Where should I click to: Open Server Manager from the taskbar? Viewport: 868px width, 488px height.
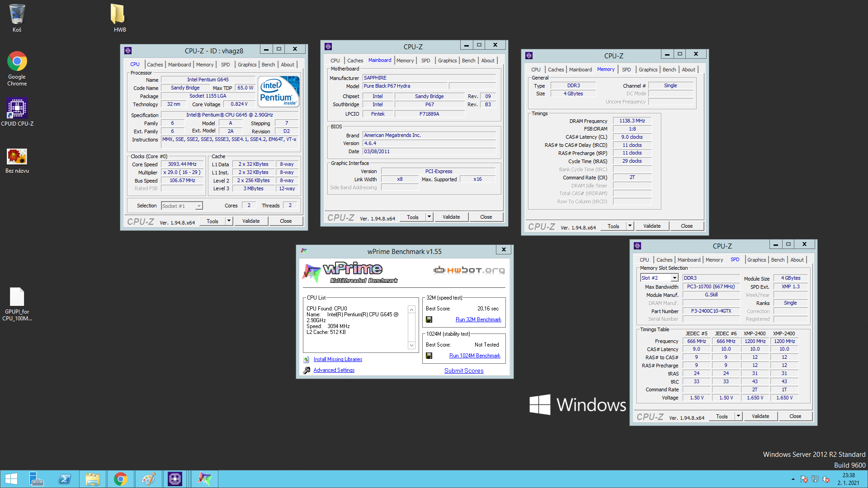(x=36, y=479)
